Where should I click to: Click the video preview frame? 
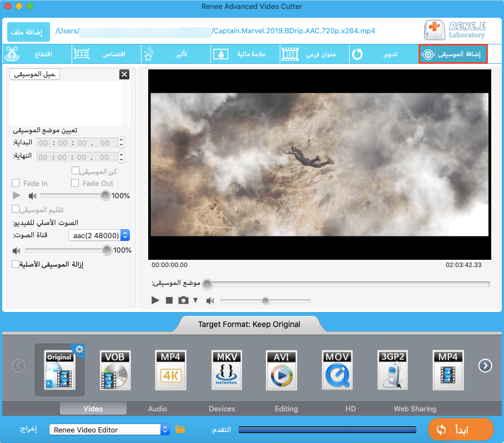(320, 164)
